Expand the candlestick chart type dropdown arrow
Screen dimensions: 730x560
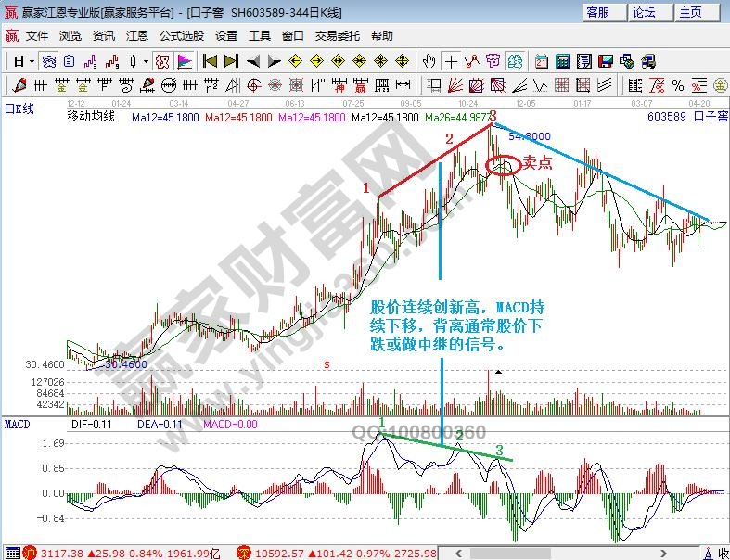point(146,61)
